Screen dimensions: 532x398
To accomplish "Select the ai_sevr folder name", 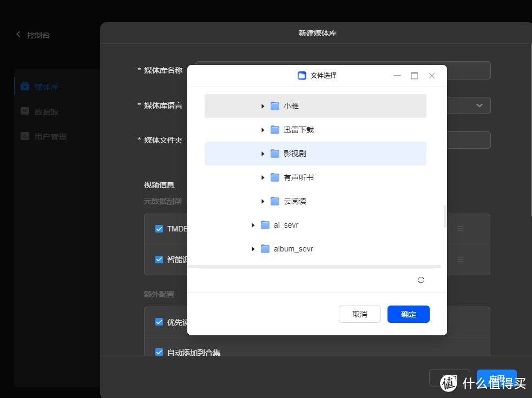I will coord(286,225).
